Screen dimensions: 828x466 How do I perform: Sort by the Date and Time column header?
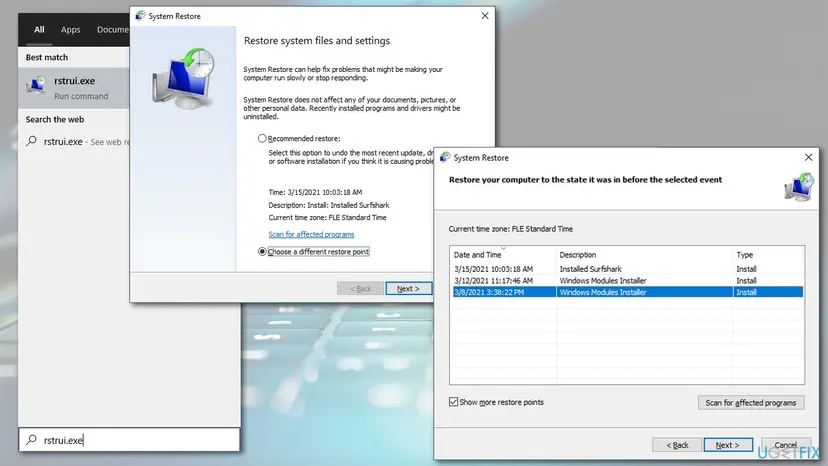pos(503,254)
